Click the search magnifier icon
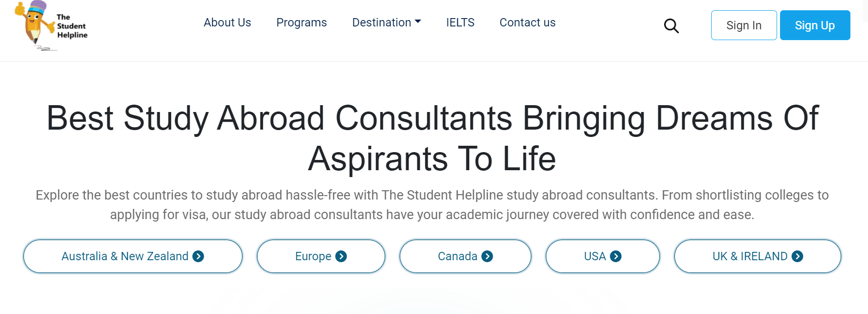Image resolution: width=868 pixels, height=314 pixels. pyautogui.click(x=671, y=26)
